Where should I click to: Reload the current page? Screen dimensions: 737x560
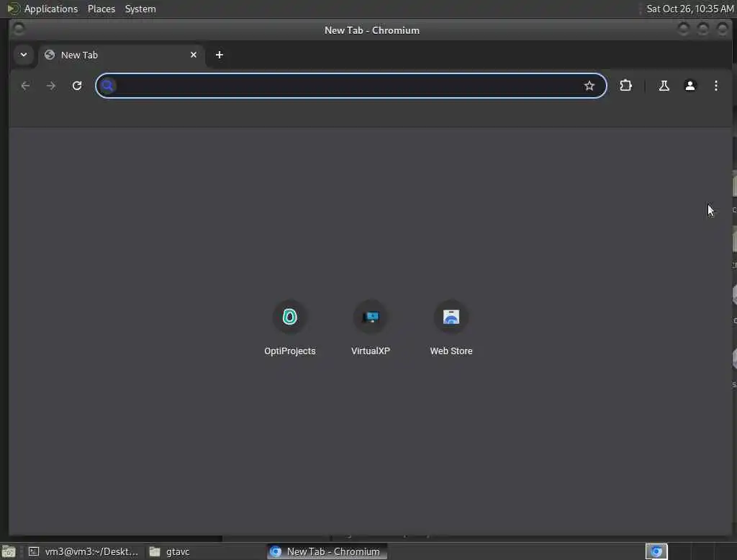coord(77,86)
